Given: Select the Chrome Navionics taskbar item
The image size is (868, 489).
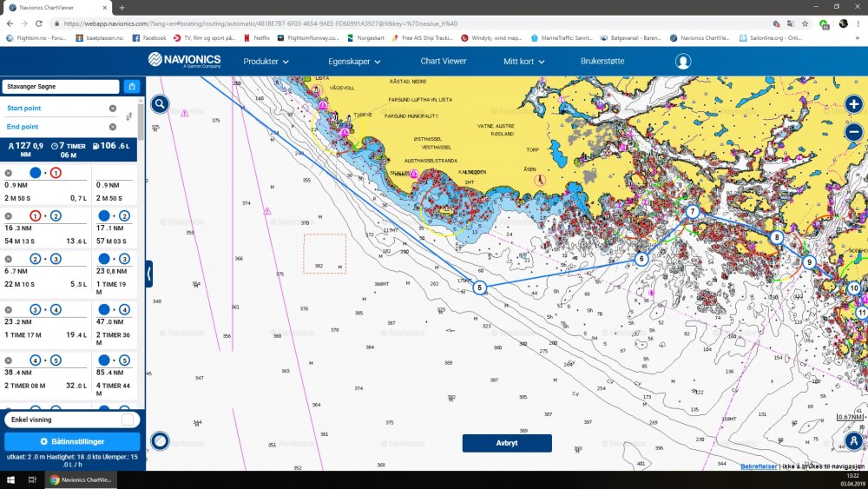Looking at the screenshot, I should [81, 479].
